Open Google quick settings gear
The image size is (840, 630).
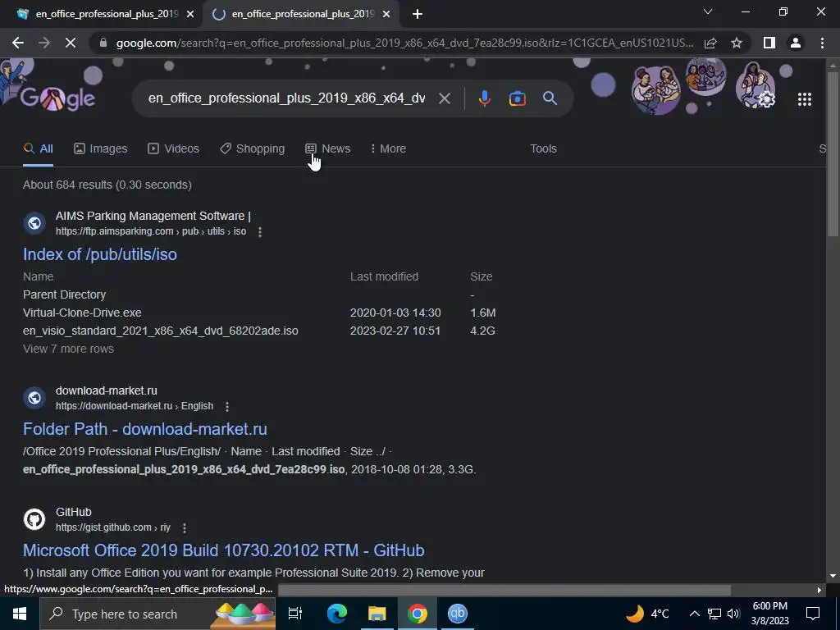click(x=767, y=99)
